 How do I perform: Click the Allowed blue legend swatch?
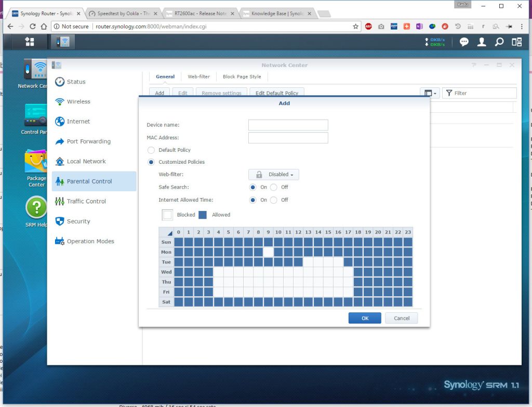click(x=203, y=215)
